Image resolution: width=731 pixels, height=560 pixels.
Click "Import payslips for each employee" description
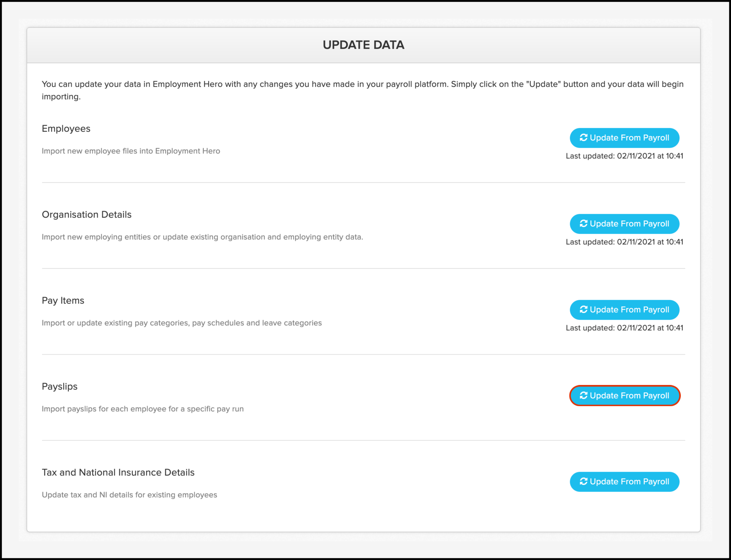click(143, 409)
